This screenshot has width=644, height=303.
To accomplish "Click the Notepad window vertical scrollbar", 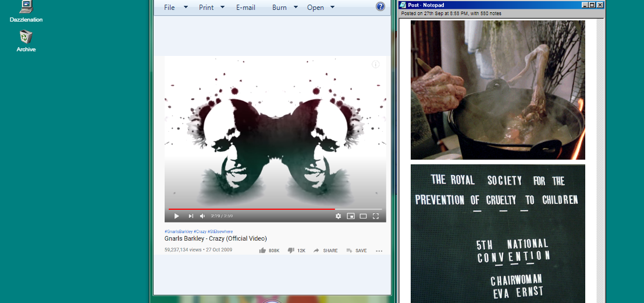I will pos(600,160).
